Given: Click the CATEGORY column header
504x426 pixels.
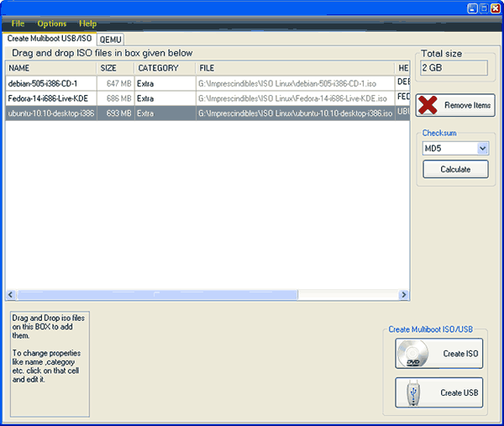Looking at the screenshot, I should pos(164,68).
